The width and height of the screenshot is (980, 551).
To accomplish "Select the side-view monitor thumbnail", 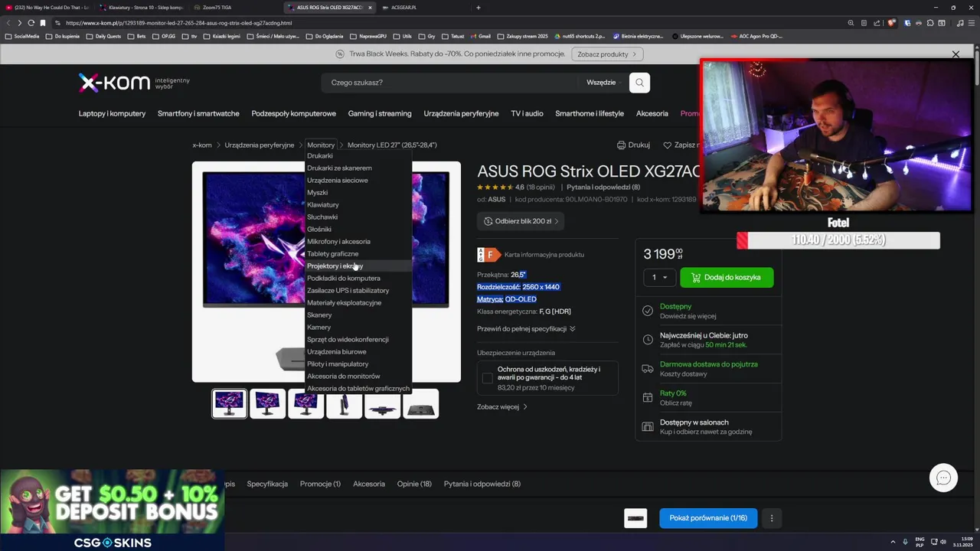I will pos(345,403).
